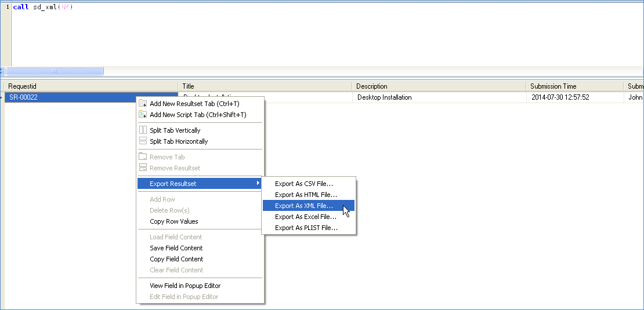Choose Export As Excel File
The height and width of the screenshot is (310, 644).
(306, 217)
